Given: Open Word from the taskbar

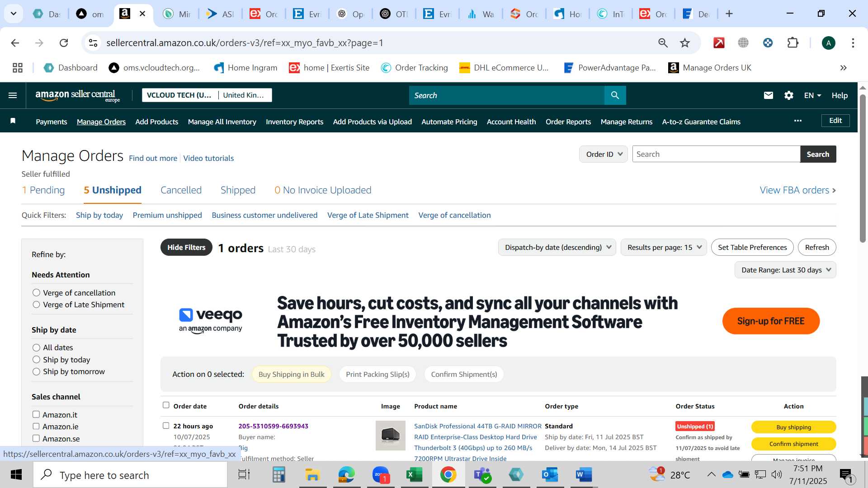Looking at the screenshot, I should click(584, 475).
